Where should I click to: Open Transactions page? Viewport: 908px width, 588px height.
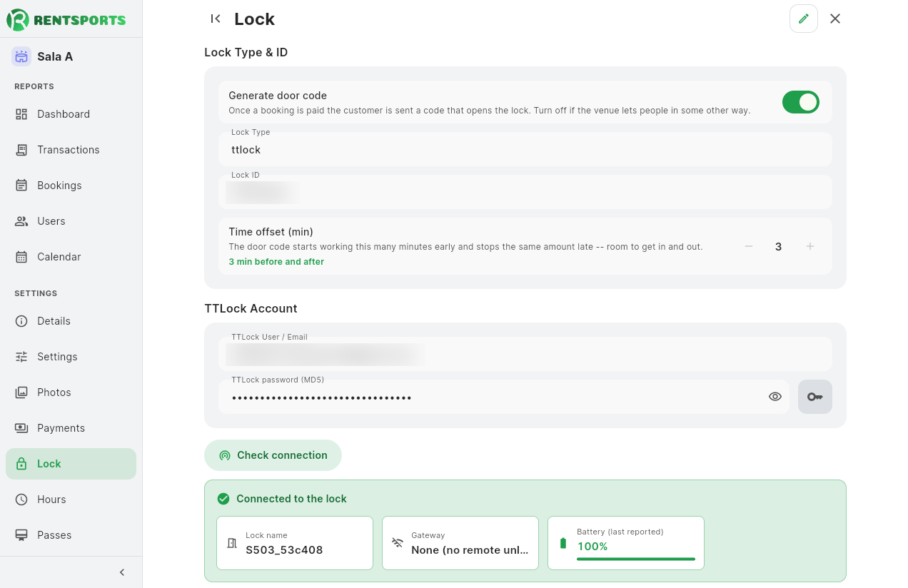click(71, 150)
